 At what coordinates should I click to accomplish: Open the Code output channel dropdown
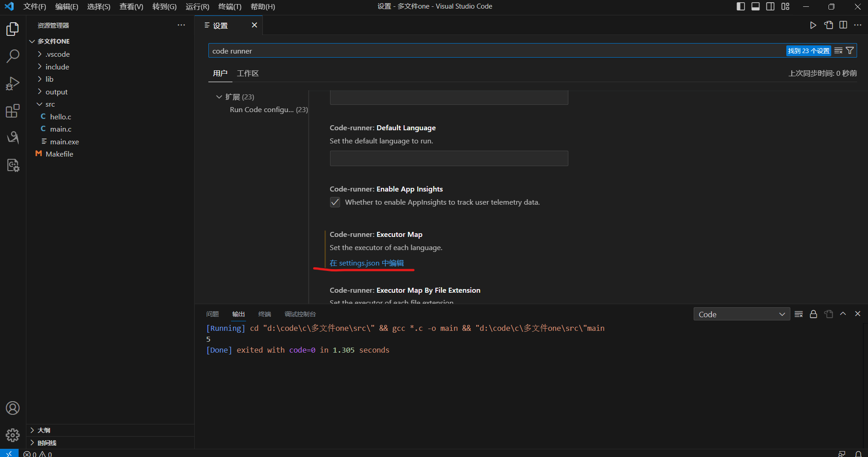tap(741, 314)
